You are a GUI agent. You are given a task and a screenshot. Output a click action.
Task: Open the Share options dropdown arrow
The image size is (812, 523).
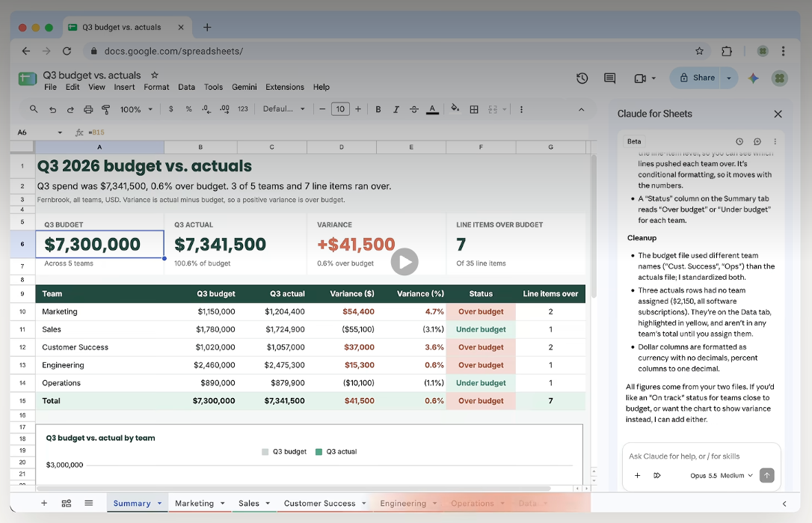729,78
